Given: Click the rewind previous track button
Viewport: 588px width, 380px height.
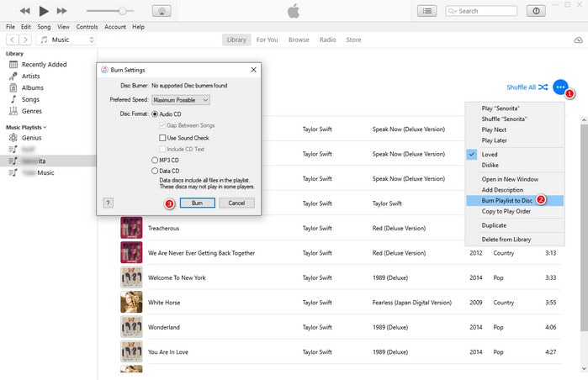Looking at the screenshot, I should click(24, 11).
